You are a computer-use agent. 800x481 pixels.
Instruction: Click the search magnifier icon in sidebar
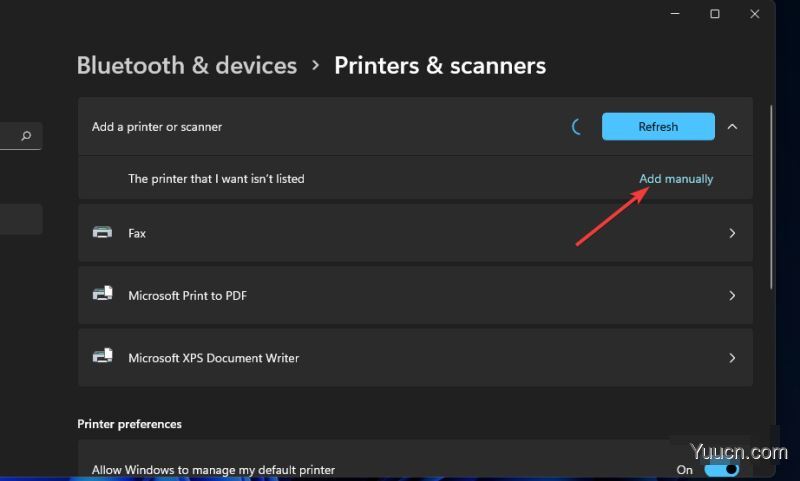(x=26, y=136)
